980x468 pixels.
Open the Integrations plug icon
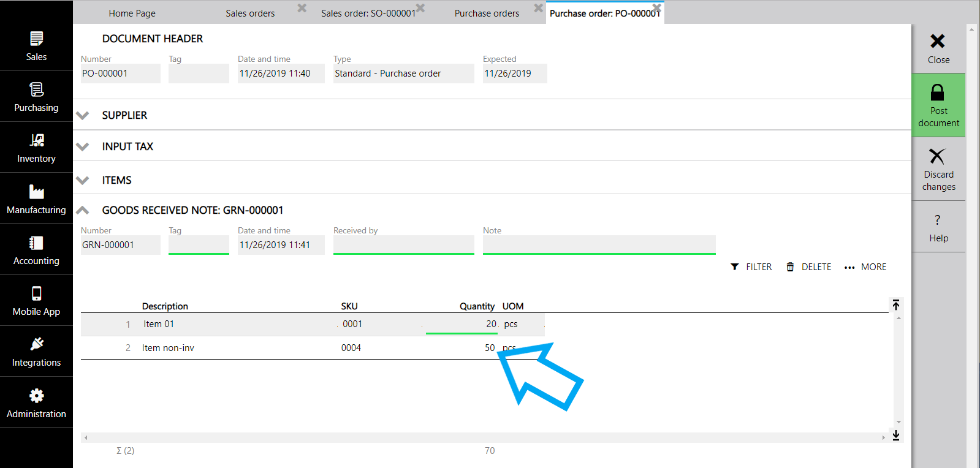point(36,344)
